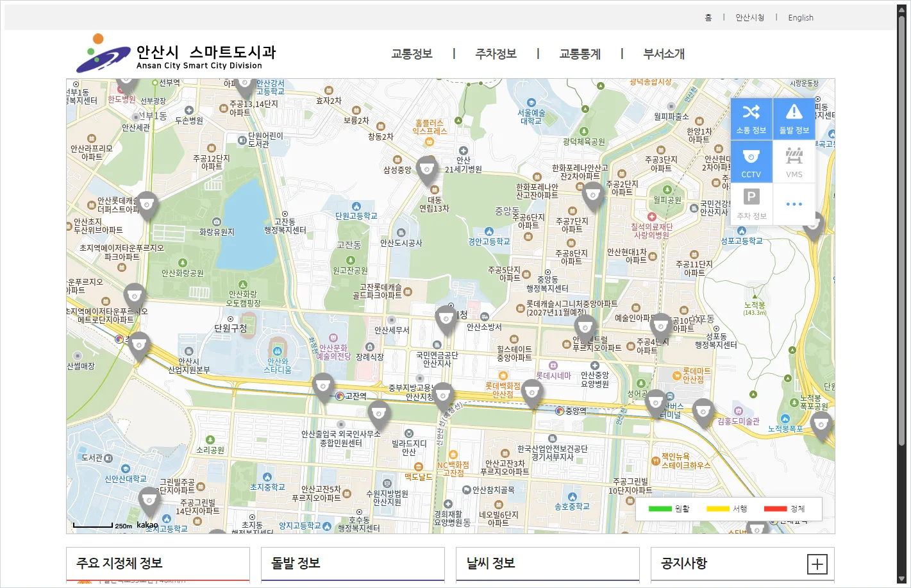The height and width of the screenshot is (588, 911).
Task: Open the 소통 정보 traffic flow layer
Action: tap(751, 119)
